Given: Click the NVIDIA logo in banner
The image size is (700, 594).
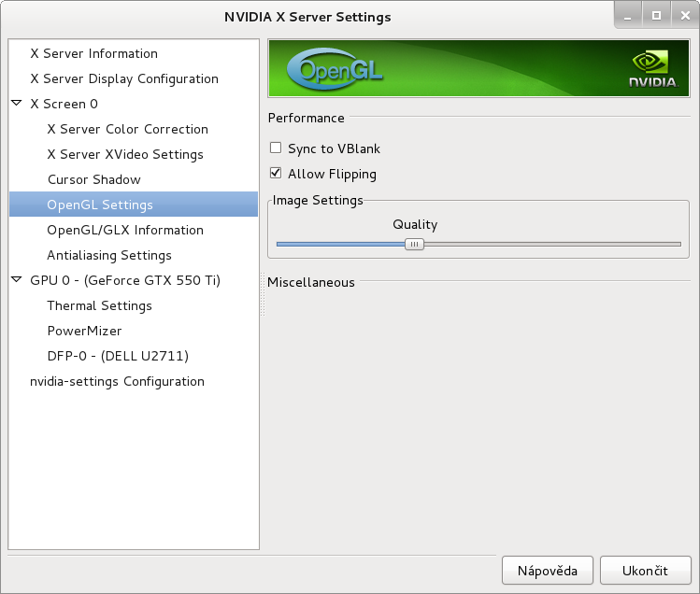Looking at the screenshot, I should pos(652,69).
